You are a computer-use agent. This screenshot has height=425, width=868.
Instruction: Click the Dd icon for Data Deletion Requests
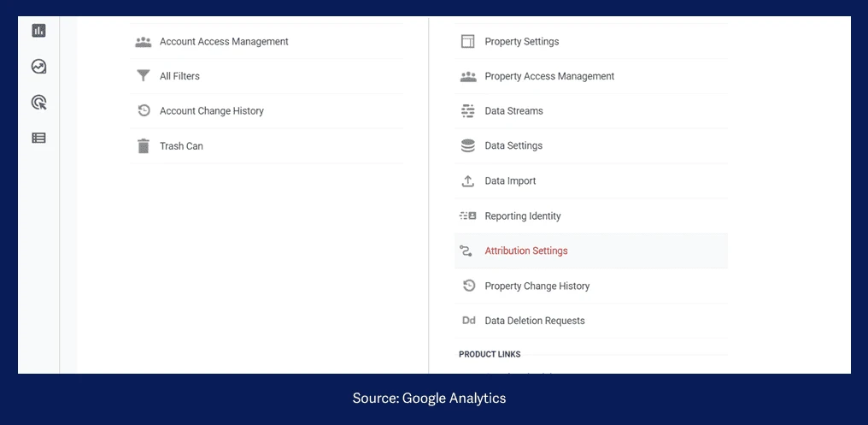tap(468, 321)
